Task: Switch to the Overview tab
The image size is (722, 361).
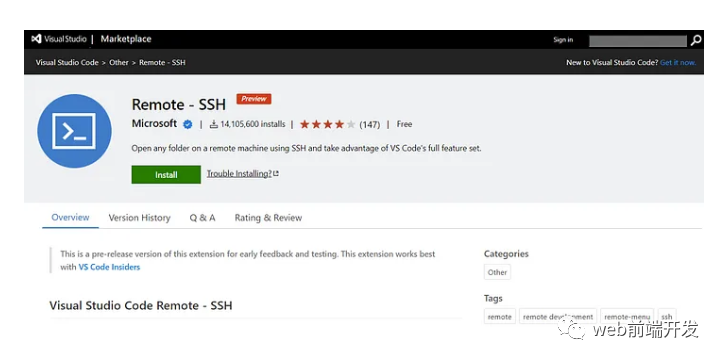Action: 70,217
